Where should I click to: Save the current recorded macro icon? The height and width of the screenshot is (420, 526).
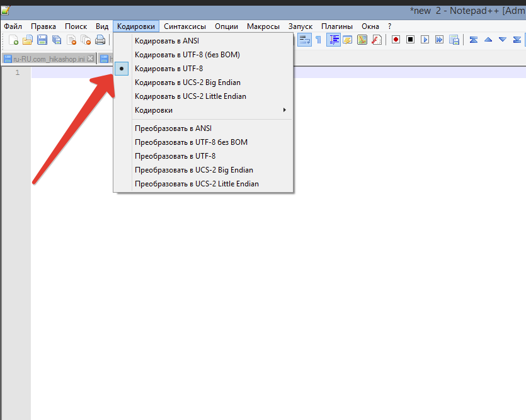click(454, 40)
